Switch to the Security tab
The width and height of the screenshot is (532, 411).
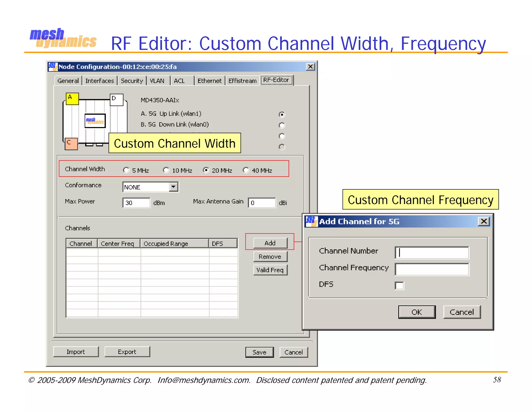coord(132,81)
